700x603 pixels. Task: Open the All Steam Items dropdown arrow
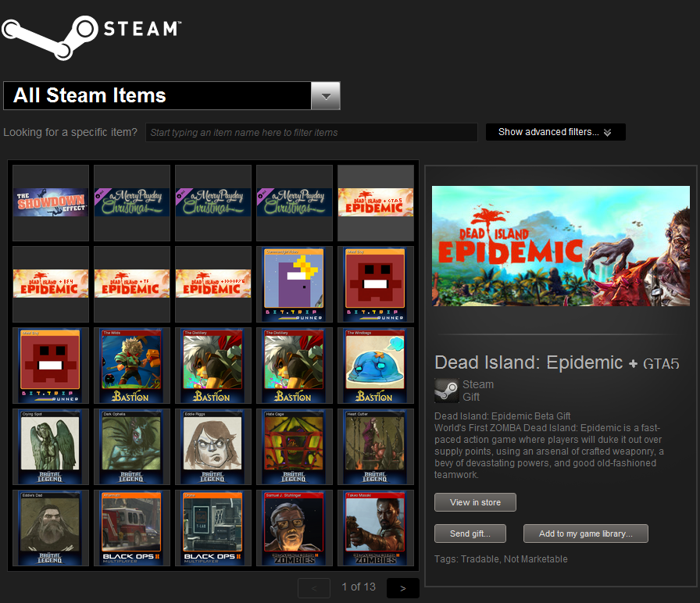pos(326,95)
